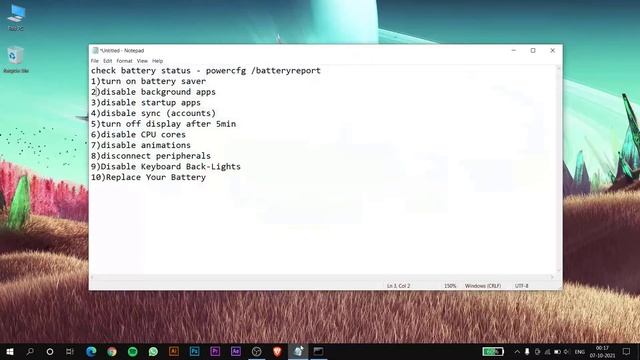Launch Google Chrome from taskbar
640x360 pixels.
(x=112, y=351)
